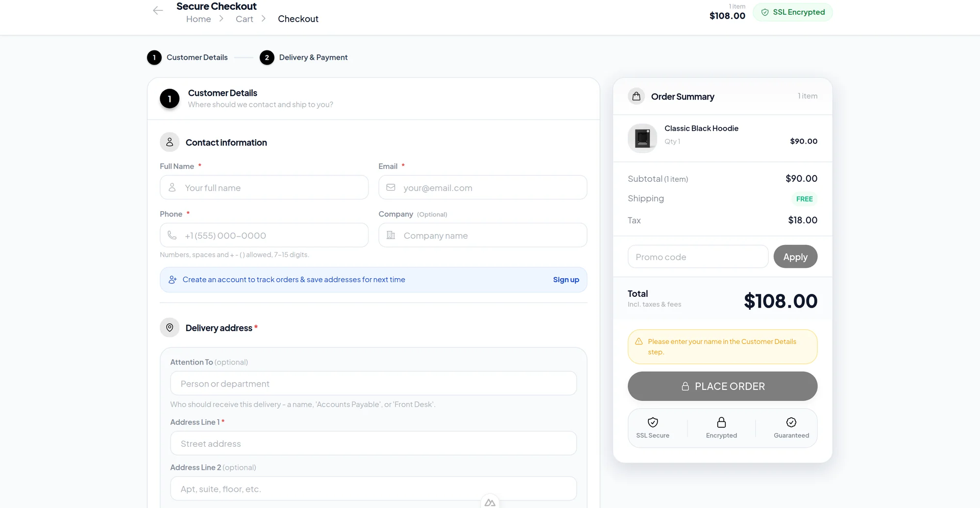980x508 pixels.
Task: Click 'Incl. taxes & fees' text
Action: (654, 304)
